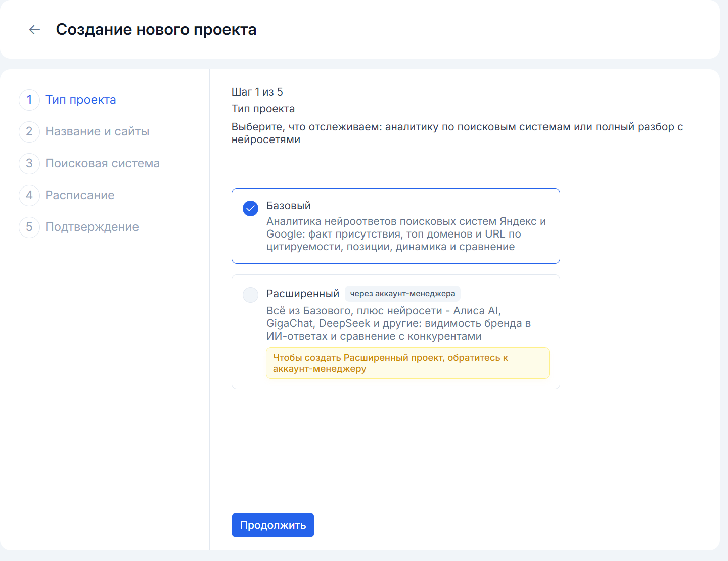The width and height of the screenshot is (728, 561).
Task: Click the Расширенный card title
Action: (x=303, y=294)
